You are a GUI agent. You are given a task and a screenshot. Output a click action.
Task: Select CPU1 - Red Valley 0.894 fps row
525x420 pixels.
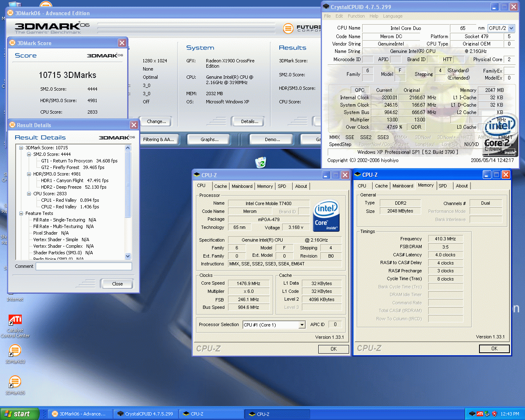tap(70, 200)
